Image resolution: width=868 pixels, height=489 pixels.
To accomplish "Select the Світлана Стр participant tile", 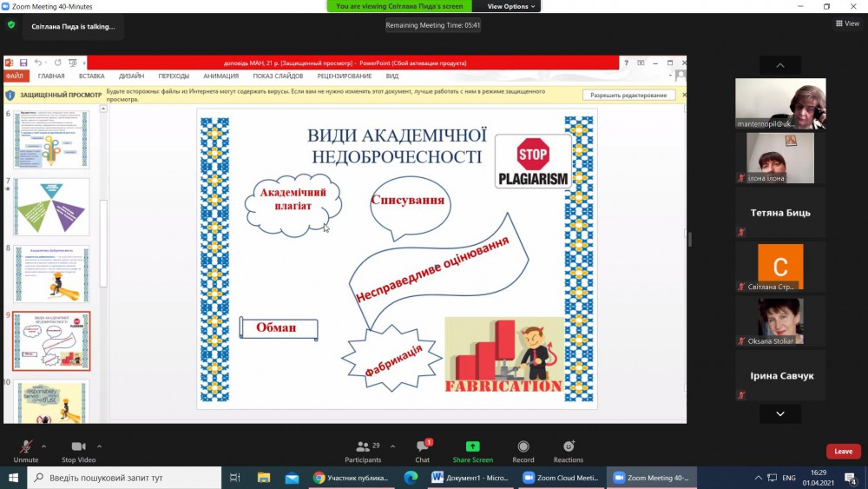I will (x=780, y=267).
